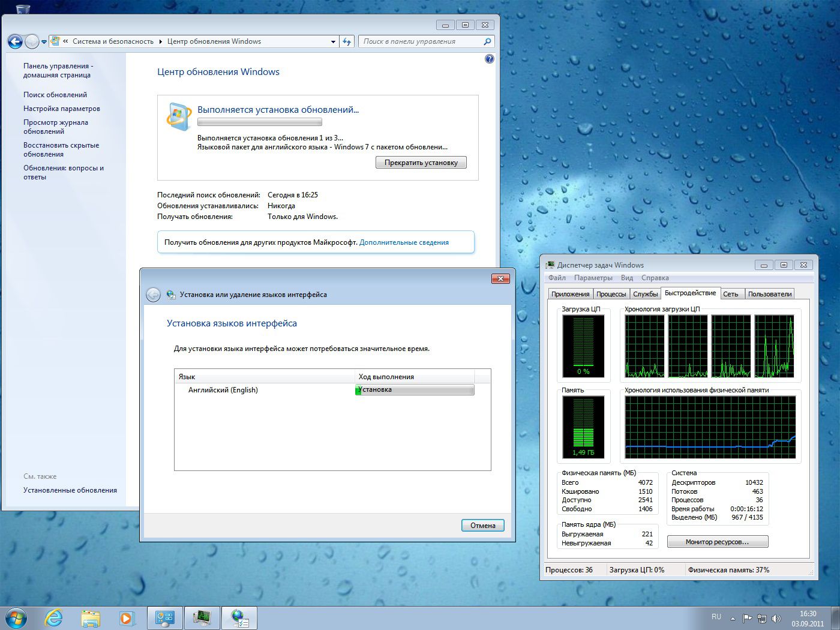This screenshot has height=630, width=840.
Task: Close the language installation dialog
Action: click(500, 278)
